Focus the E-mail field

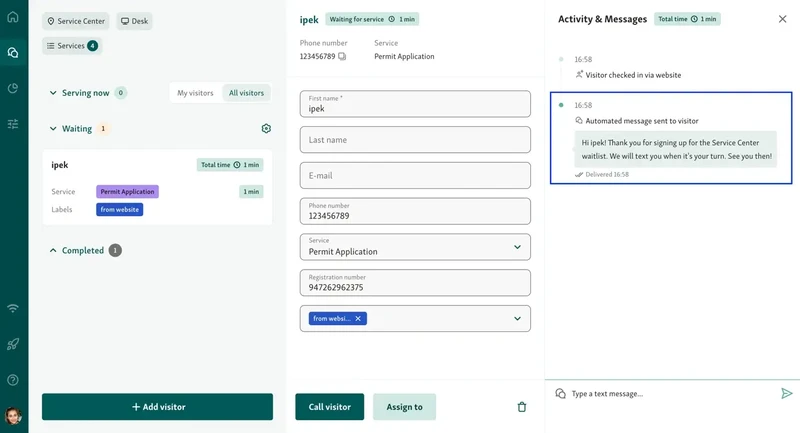point(415,175)
